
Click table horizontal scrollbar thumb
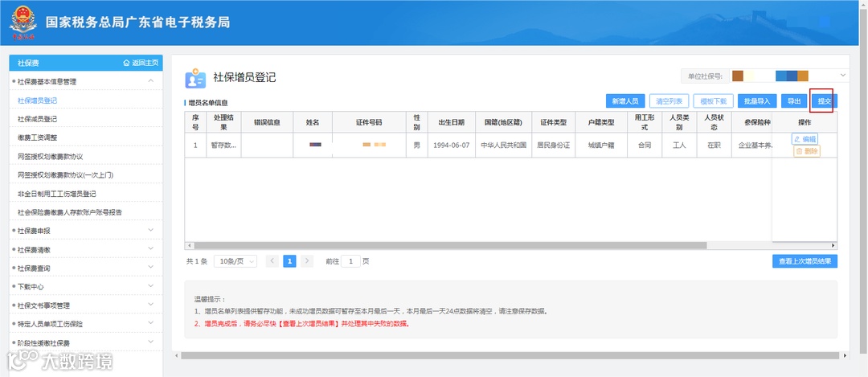[449, 245]
